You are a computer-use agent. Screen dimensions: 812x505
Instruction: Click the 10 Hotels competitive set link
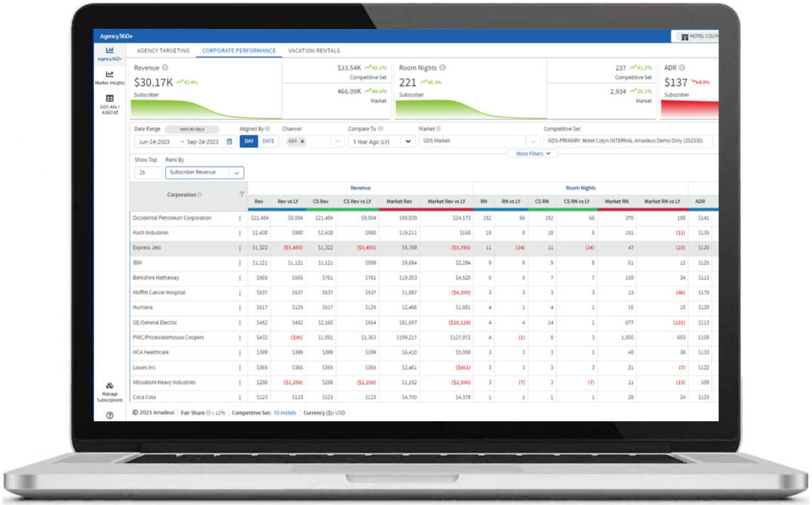(x=284, y=412)
